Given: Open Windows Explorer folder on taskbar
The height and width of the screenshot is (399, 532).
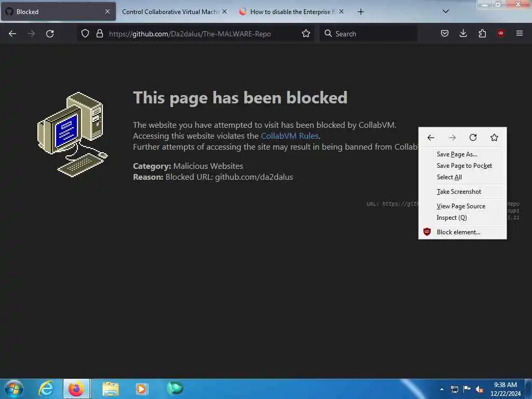Looking at the screenshot, I should click(x=111, y=389).
